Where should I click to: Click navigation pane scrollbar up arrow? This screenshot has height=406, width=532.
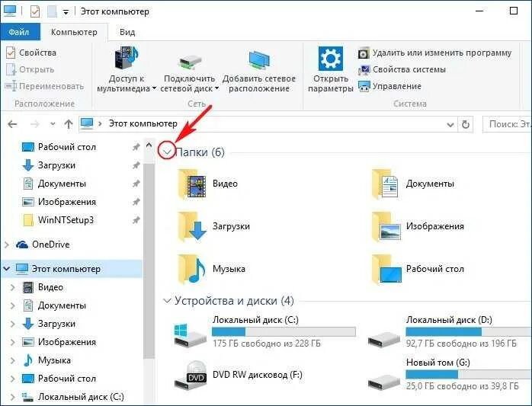(x=149, y=145)
